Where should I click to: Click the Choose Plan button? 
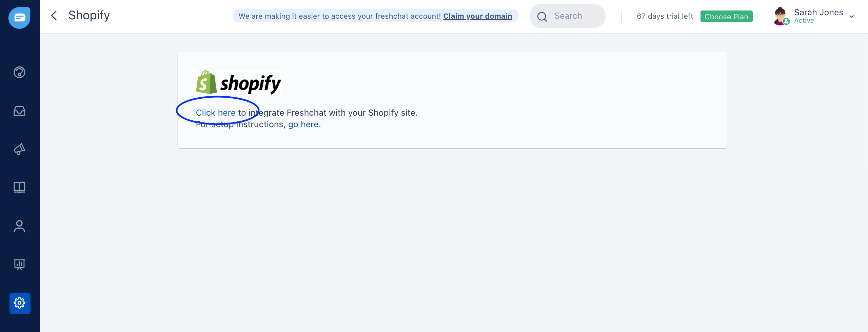(x=726, y=16)
